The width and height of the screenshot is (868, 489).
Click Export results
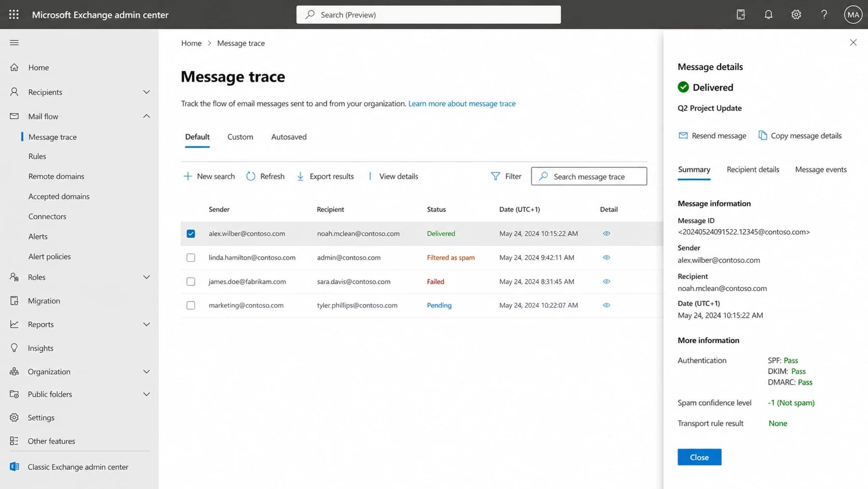tap(325, 176)
